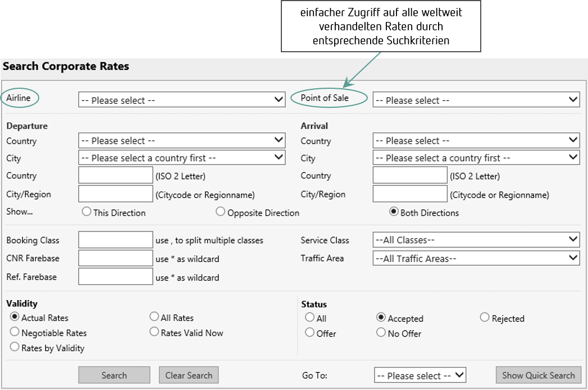Focus the Booking Class input field

pos(116,240)
